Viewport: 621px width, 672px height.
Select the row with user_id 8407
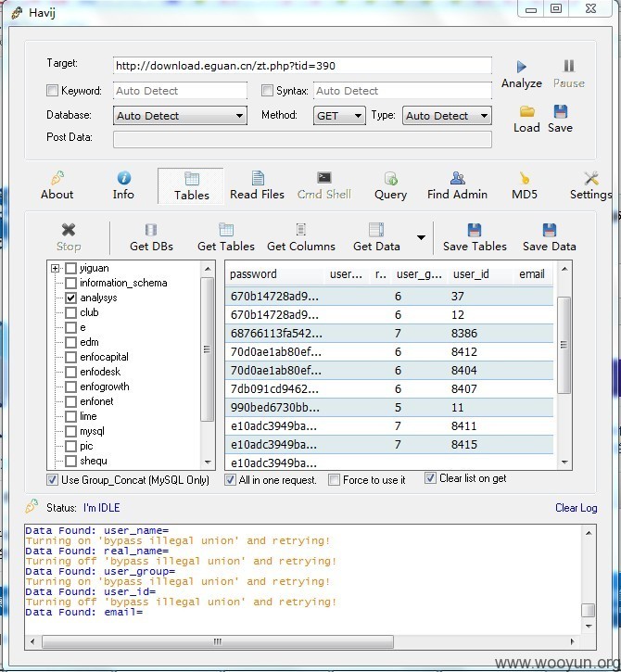click(389, 389)
